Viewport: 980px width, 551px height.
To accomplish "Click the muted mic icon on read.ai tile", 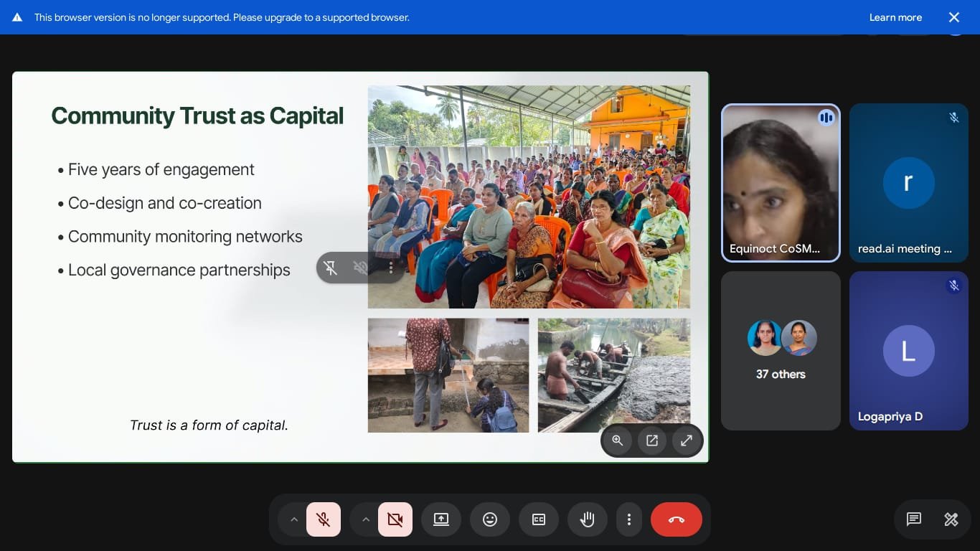I will click(x=953, y=118).
